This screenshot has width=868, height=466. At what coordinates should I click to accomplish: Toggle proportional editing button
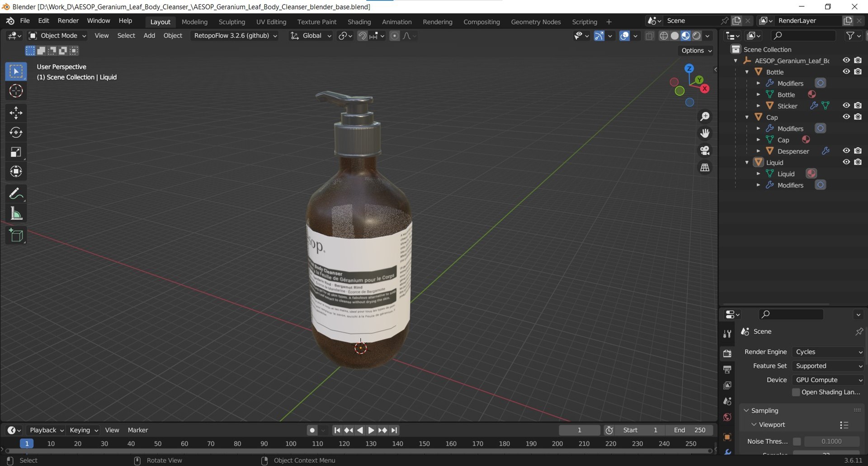tap(394, 36)
